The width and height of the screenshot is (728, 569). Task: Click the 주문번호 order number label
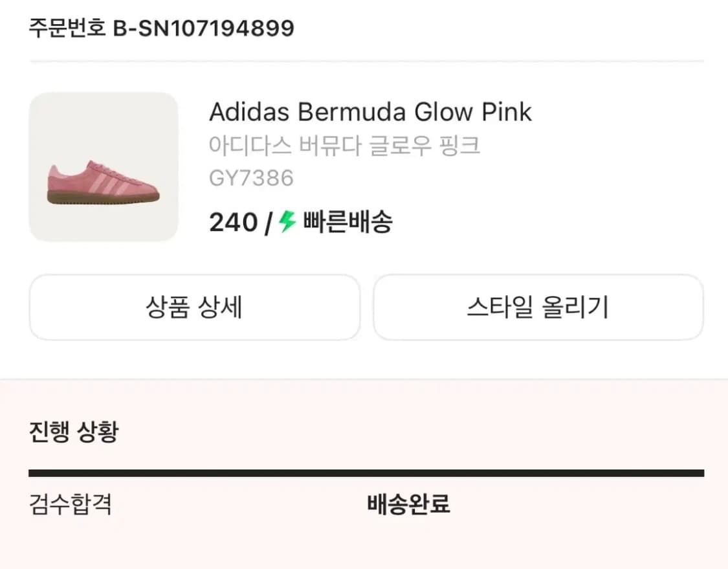65,28
